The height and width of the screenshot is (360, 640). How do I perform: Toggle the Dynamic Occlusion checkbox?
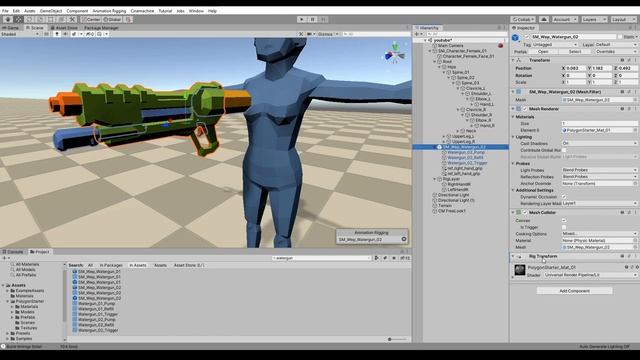tap(564, 197)
